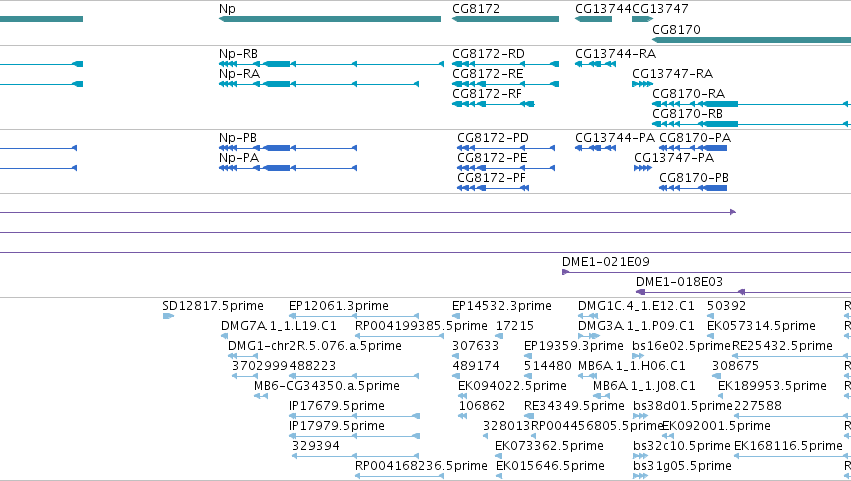Select the Np-RA transcript label

point(239,74)
